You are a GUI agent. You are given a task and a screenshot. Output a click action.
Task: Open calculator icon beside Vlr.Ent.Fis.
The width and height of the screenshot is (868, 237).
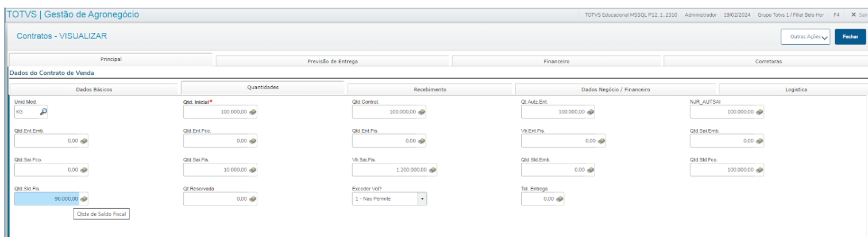(601, 141)
